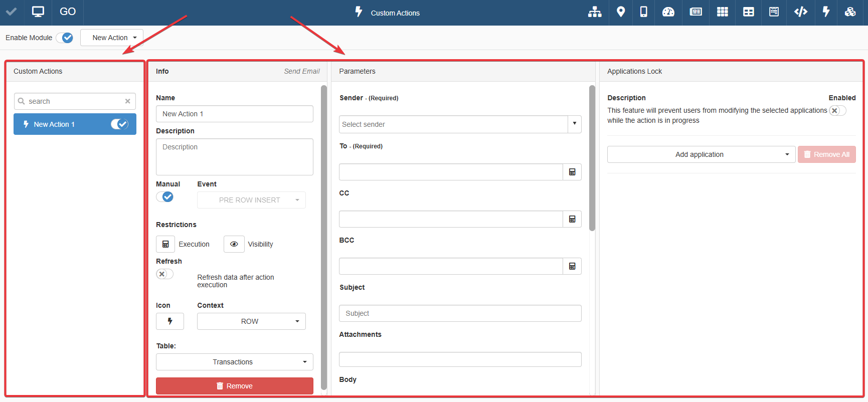This screenshot has width=868, height=402.
Task: Open the desktop monitor view icon
Action: [38, 12]
